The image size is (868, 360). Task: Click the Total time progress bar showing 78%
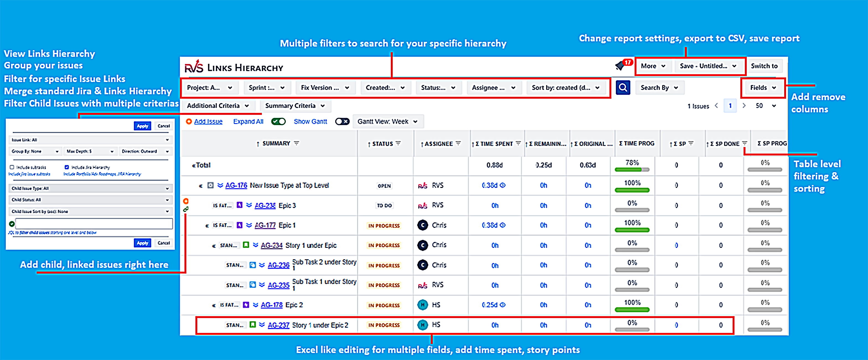[x=632, y=169]
